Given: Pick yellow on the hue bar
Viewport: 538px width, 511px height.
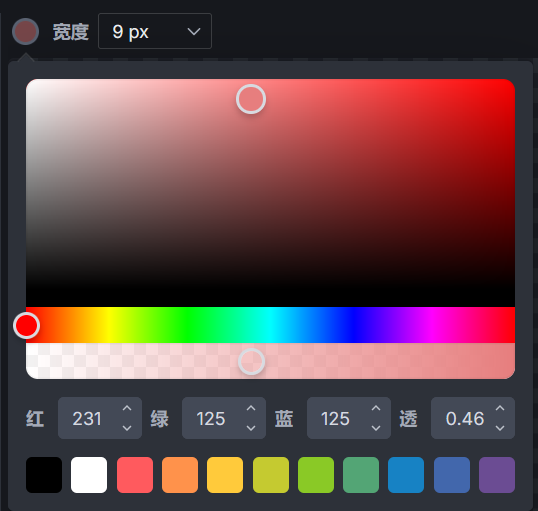Looking at the screenshot, I should click(x=108, y=325).
